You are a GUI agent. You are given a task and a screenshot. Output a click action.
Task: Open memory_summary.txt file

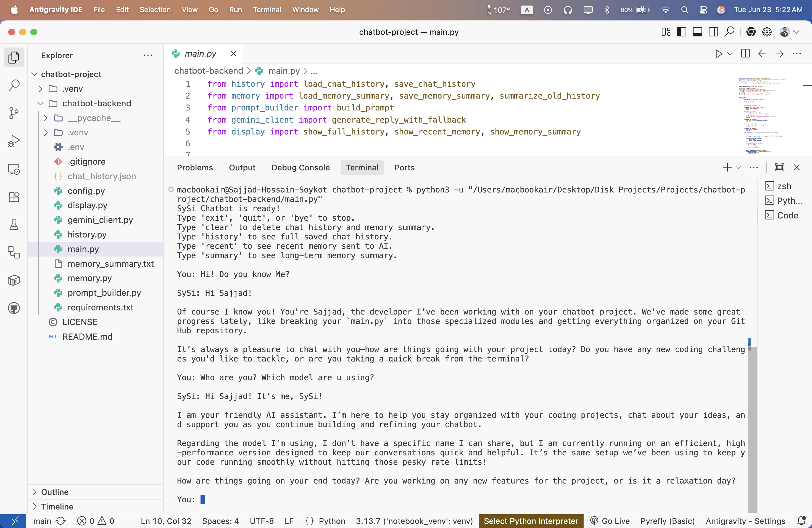coord(110,264)
